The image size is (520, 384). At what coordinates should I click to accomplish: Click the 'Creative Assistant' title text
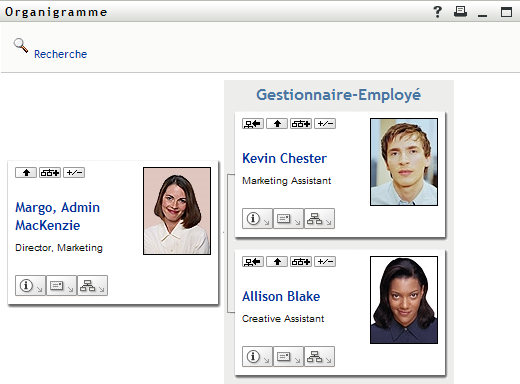[x=283, y=319]
